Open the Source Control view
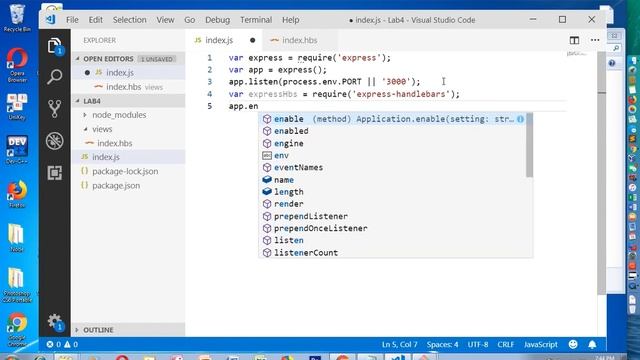640x360 pixels. point(54,109)
